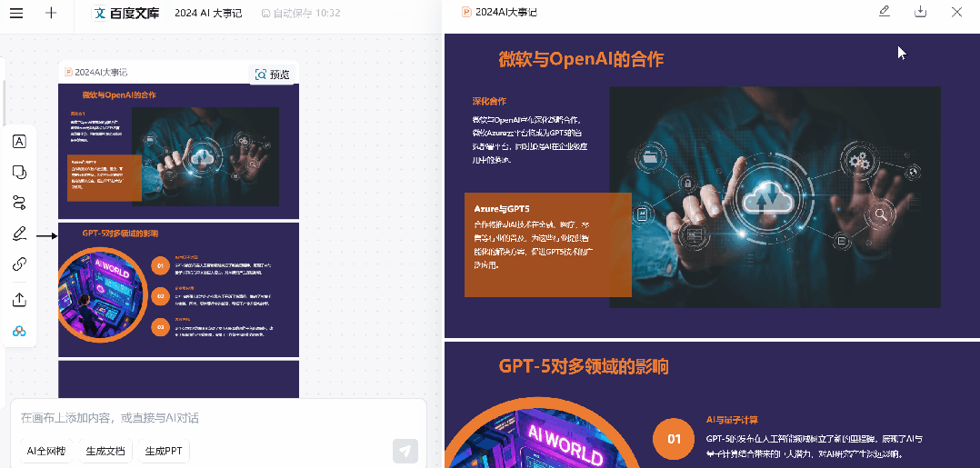
Task: Click the 生成PPT button
Action: [x=164, y=451]
